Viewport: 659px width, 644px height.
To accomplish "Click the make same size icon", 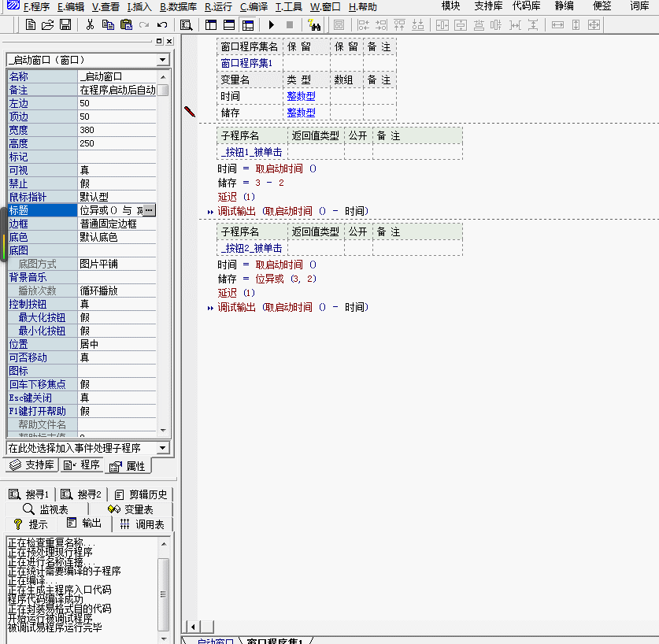I will coord(594,25).
